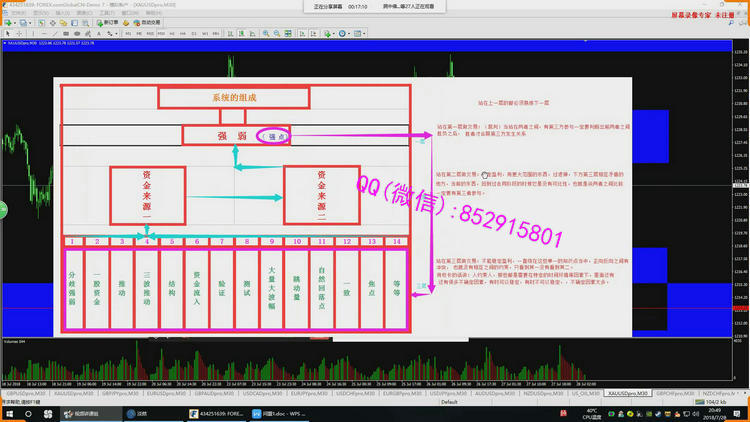Screen dimensions: 750x422
Task: Switch chart to H1 timeframe
Action: pos(172,33)
